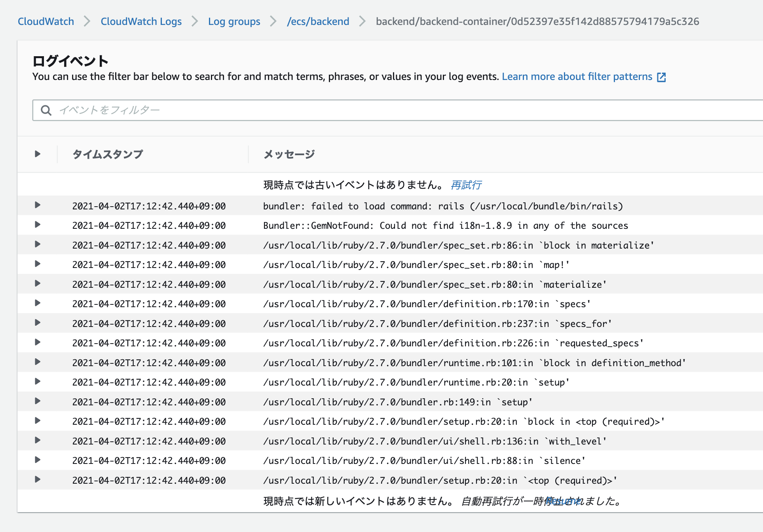The image size is (763, 532).
Task: Expand the definition.rb:170 specs log entry
Action: click(x=38, y=303)
